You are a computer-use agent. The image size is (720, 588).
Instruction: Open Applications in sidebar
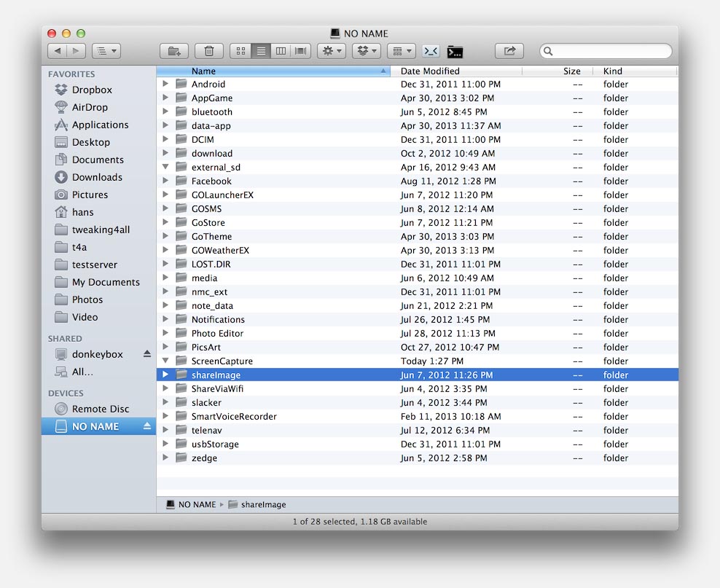[100, 125]
